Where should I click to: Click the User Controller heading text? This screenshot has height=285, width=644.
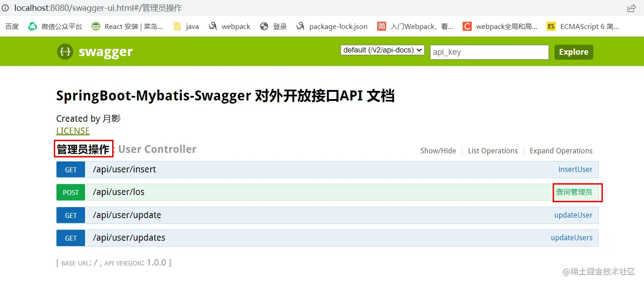157,149
